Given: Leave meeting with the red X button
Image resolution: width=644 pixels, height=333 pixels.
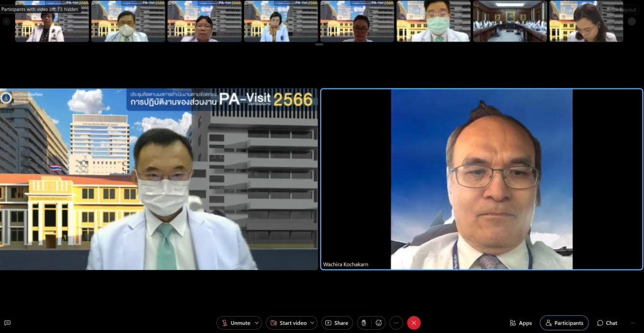Looking at the screenshot, I should [x=414, y=323].
